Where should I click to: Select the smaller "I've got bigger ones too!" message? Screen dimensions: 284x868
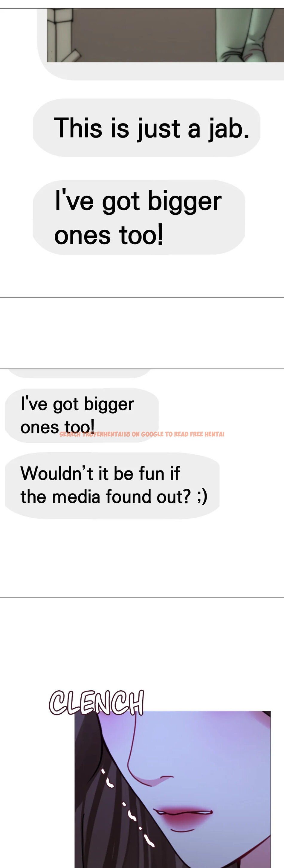click(x=82, y=415)
